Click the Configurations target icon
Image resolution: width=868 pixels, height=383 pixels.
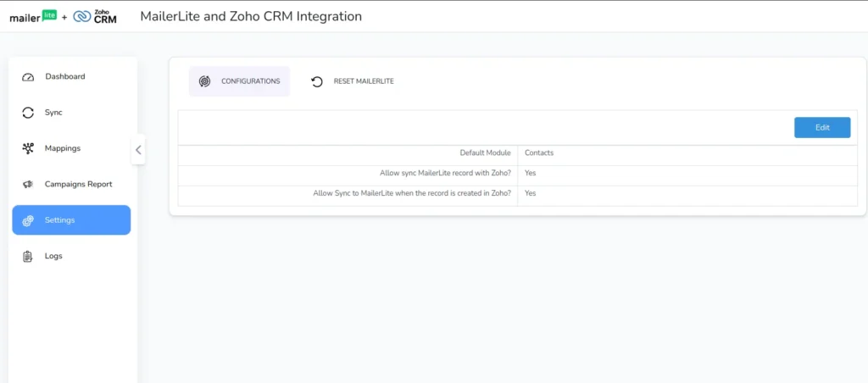(203, 81)
